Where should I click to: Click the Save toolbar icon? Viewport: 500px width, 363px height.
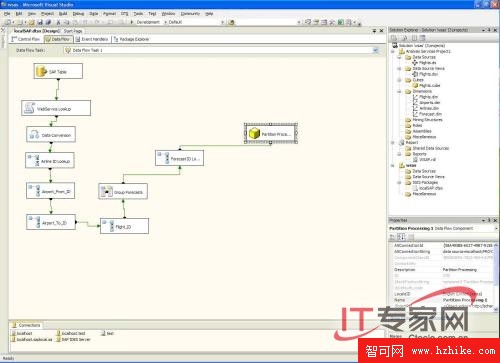[x=40, y=22]
